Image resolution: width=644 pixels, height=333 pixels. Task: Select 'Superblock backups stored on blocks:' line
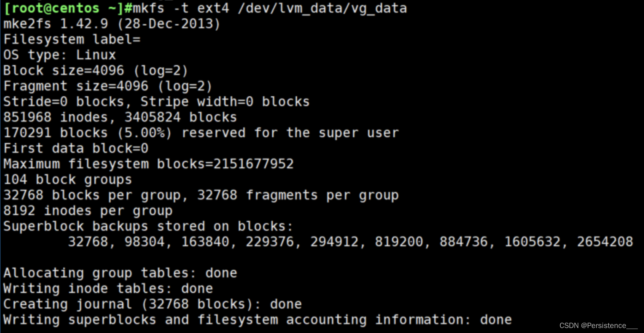tap(148, 226)
